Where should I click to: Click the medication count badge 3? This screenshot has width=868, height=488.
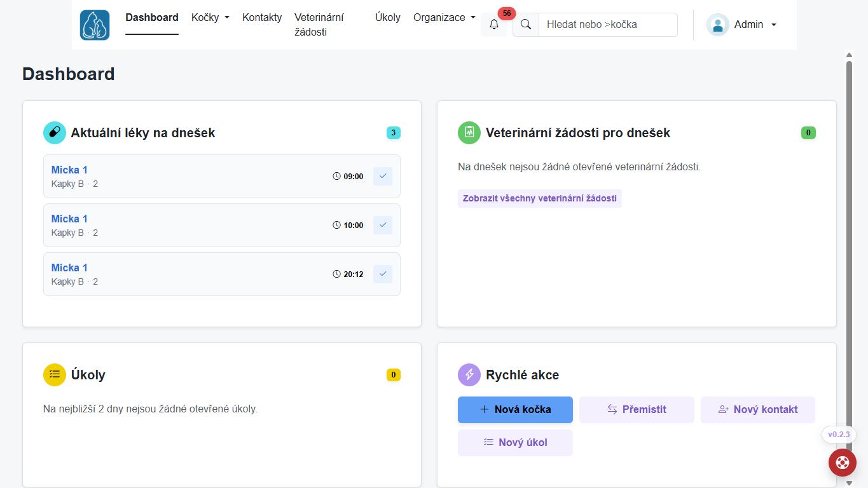(x=394, y=133)
